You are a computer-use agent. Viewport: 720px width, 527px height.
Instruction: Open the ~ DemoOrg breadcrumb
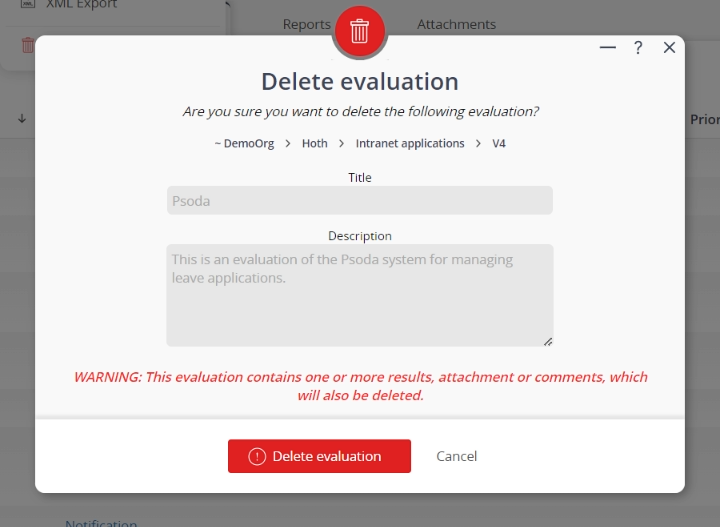[x=244, y=143]
